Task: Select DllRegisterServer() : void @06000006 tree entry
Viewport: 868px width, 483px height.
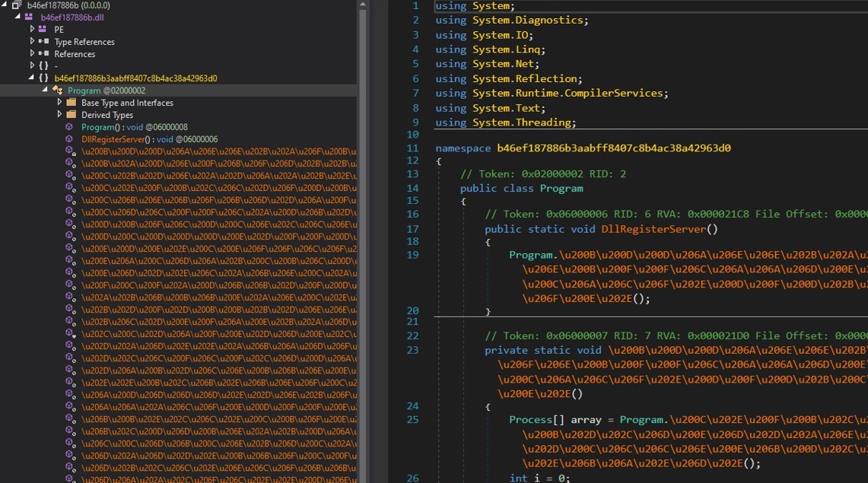Action: [149, 139]
